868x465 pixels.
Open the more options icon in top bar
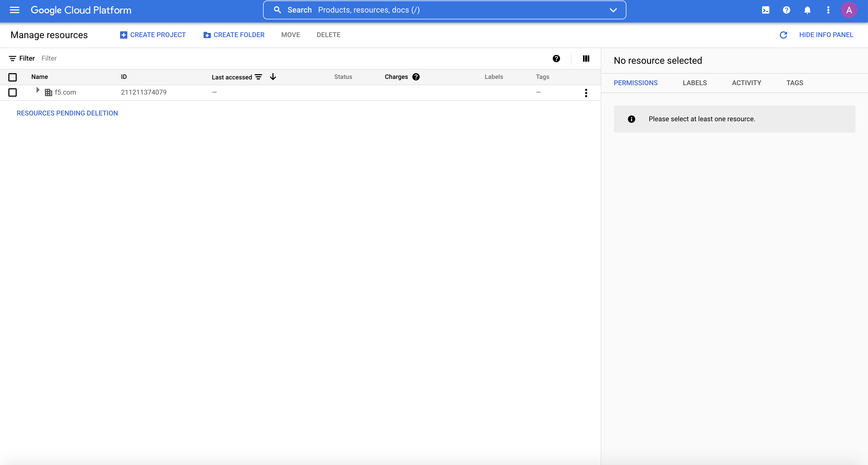pos(828,10)
